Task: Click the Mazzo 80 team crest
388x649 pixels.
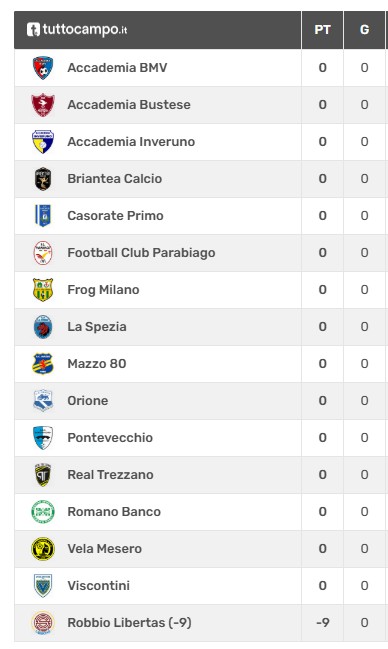Action: 43,364
